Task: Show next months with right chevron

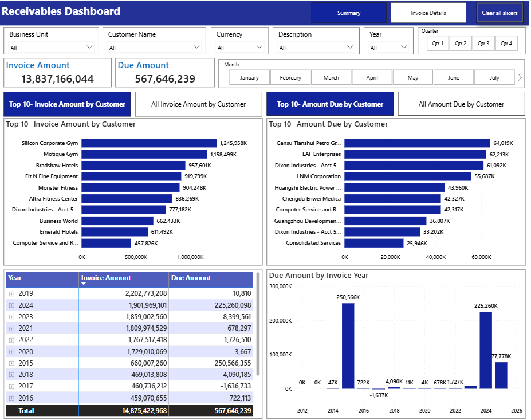Action: point(520,77)
